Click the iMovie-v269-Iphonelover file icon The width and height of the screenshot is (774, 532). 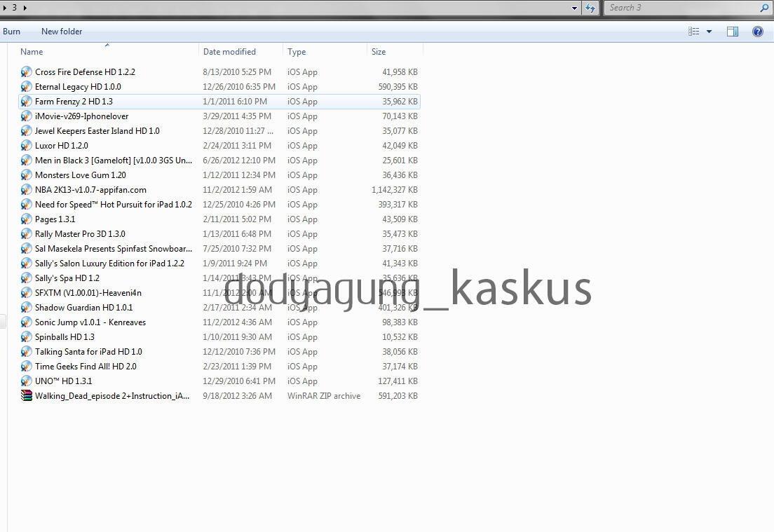pyautogui.click(x=26, y=116)
